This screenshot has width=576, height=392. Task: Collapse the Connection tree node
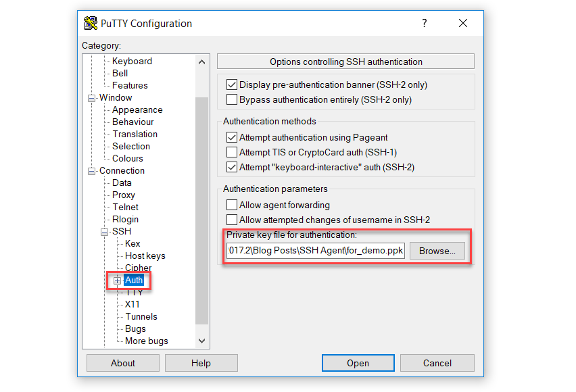tap(91, 170)
